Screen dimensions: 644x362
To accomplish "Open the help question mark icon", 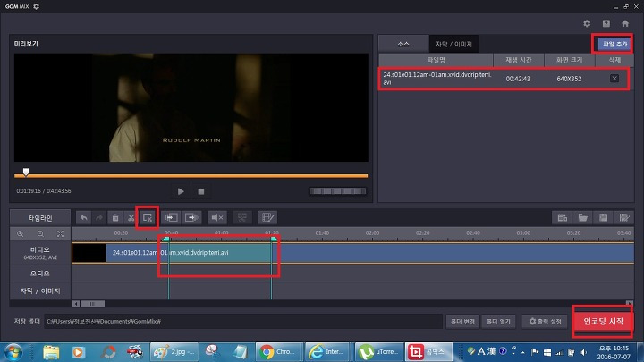I will pos(606,24).
